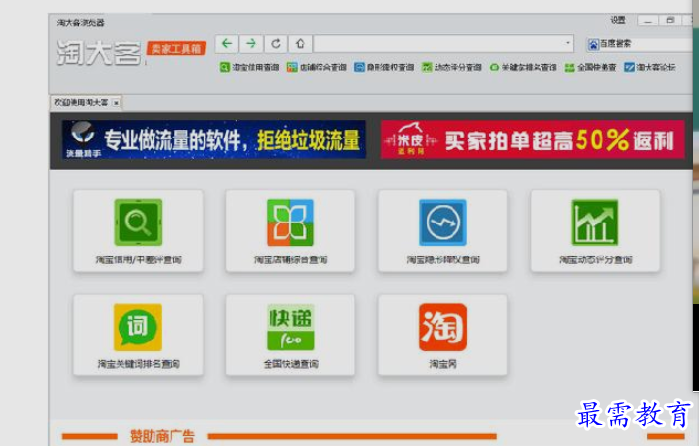Click the 卖家工具箱 orange badge
This screenshot has width=699, height=446.
click(x=176, y=49)
